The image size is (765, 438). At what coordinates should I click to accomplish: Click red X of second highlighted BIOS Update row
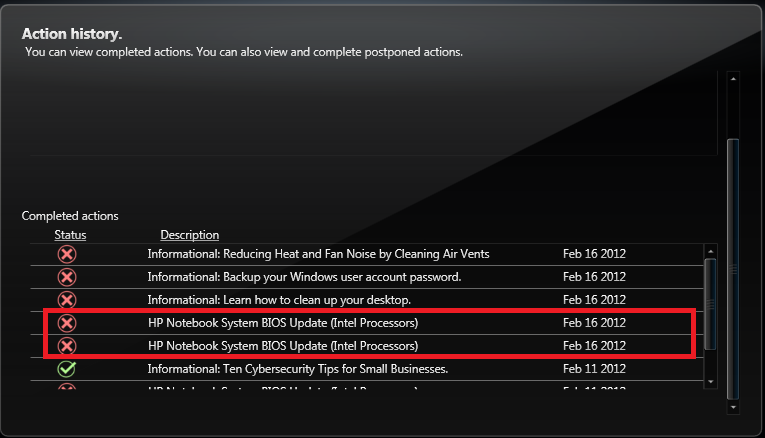tap(67, 346)
